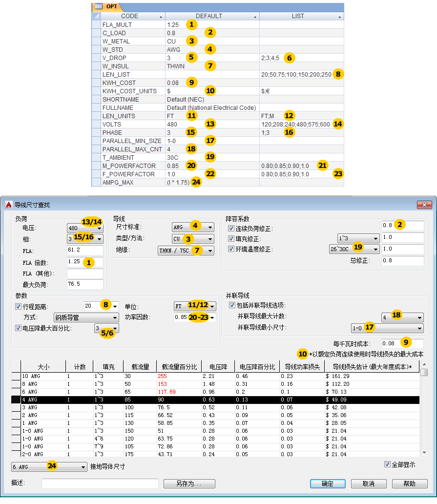Click the 确定 button
Screen dimensions: 437x504
pyautogui.click(x=328, y=483)
